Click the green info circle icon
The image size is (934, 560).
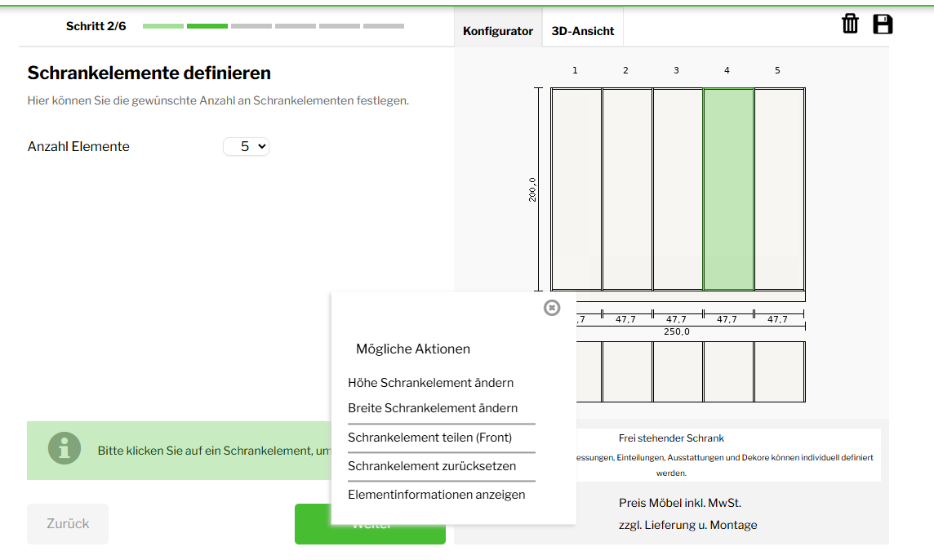click(x=64, y=448)
